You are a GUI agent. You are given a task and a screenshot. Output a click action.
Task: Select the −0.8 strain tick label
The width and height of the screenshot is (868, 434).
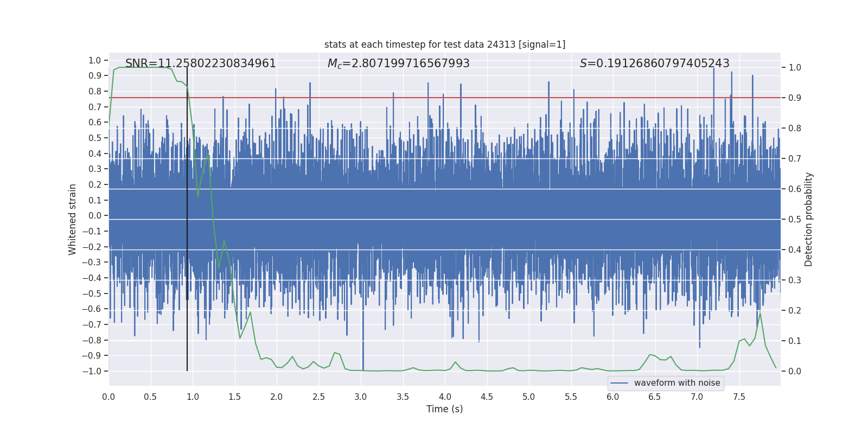[92, 340]
